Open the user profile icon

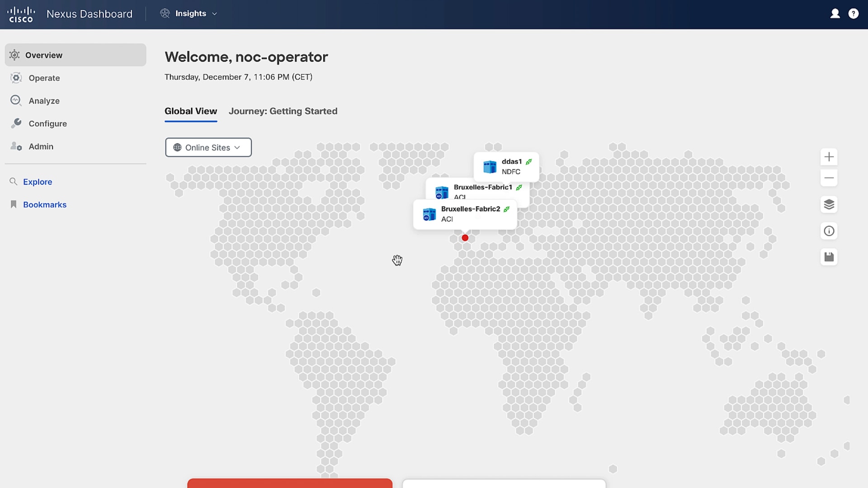click(x=835, y=14)
